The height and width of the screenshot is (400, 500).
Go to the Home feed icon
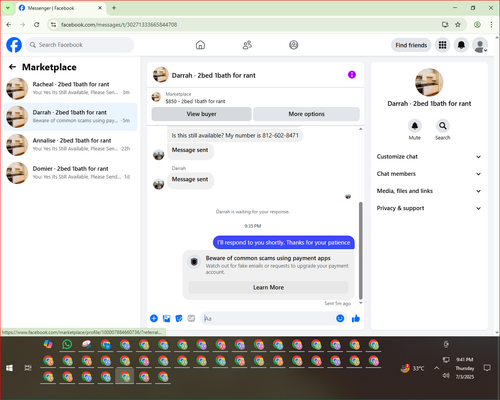point(200,45)
